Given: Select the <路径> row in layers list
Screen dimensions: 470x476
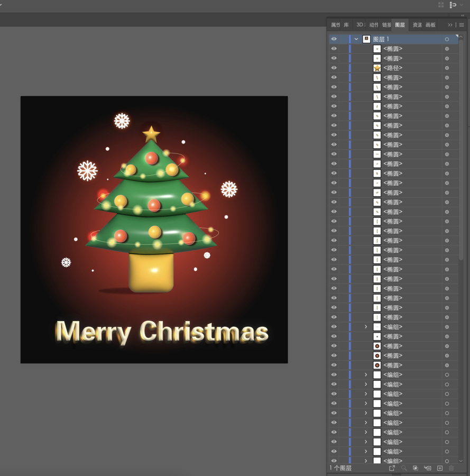Looking at the screenshot, I should [394, 68].
